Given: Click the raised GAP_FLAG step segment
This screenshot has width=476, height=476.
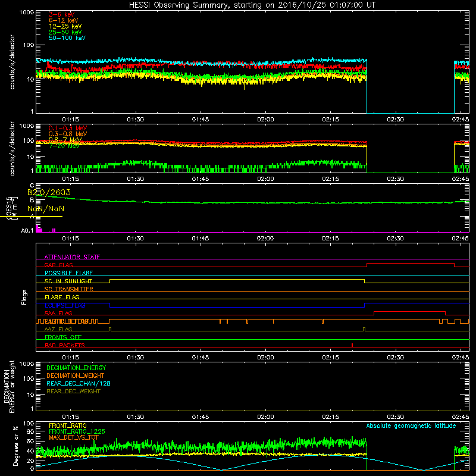Looking at the screenshot, I should [x=411, y=264].
